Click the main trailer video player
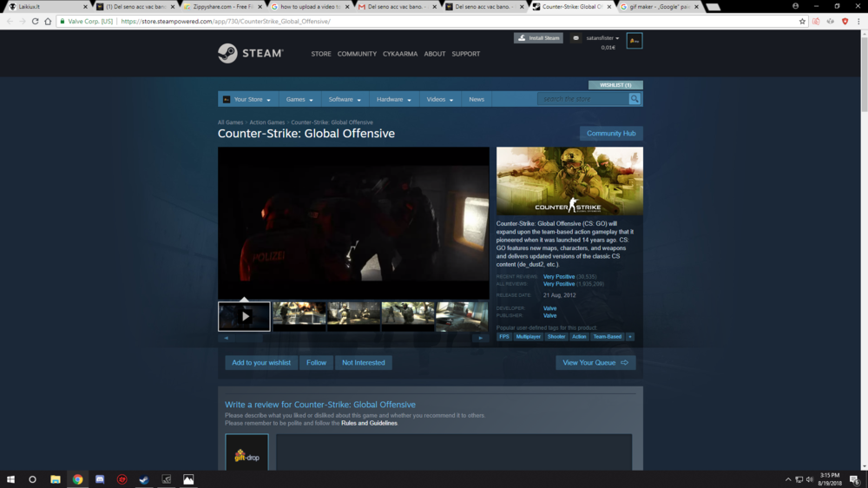 click(353, 222)
